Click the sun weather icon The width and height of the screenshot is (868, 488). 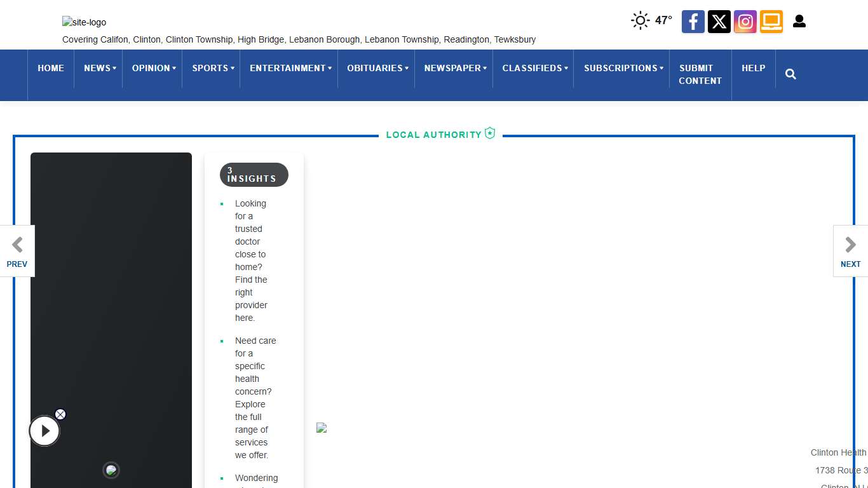640,20
